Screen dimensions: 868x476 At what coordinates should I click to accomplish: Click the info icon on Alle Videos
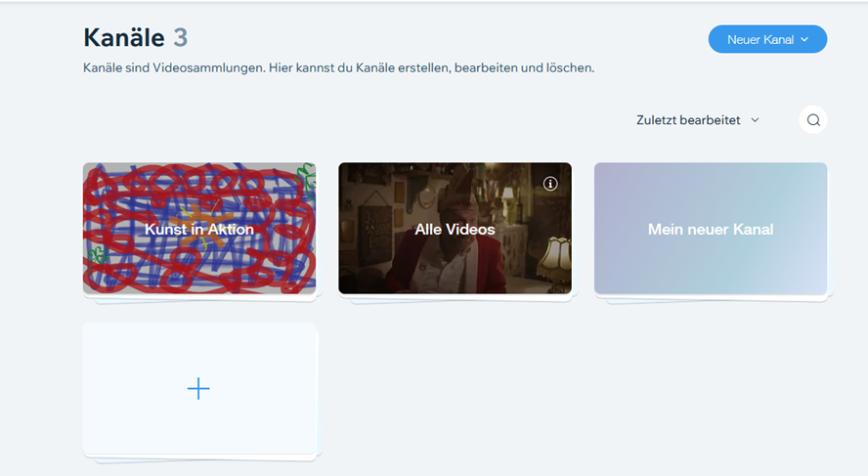(x=550, y=184)
